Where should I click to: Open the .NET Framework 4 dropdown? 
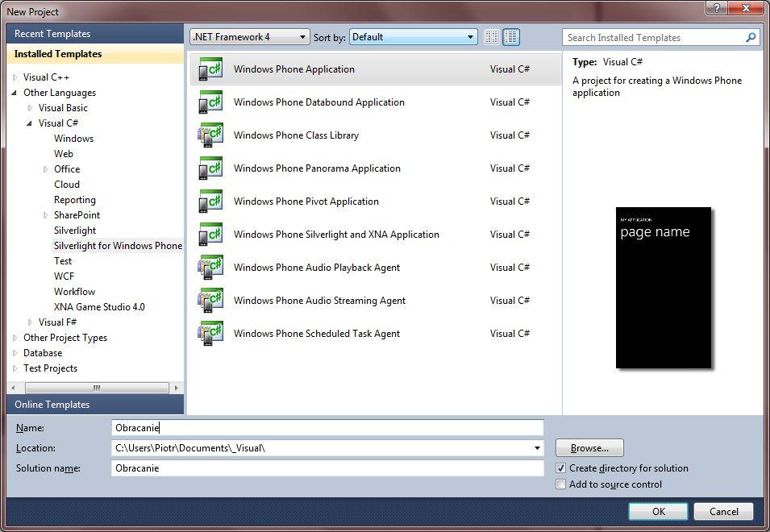point(249,37)
